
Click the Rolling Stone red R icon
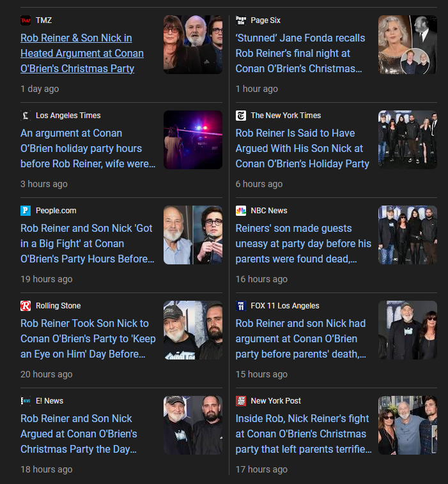(x=26, y=306)
